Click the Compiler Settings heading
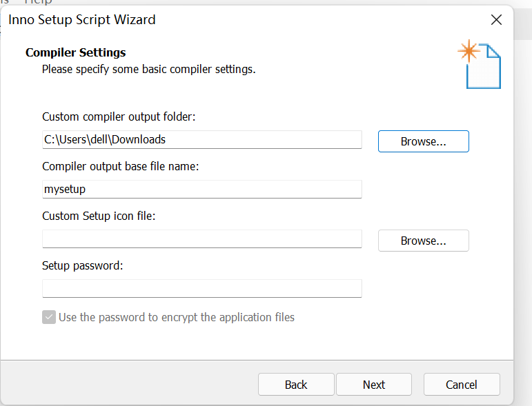The width and height of the screenshot is (532, 406). [76, 52]
